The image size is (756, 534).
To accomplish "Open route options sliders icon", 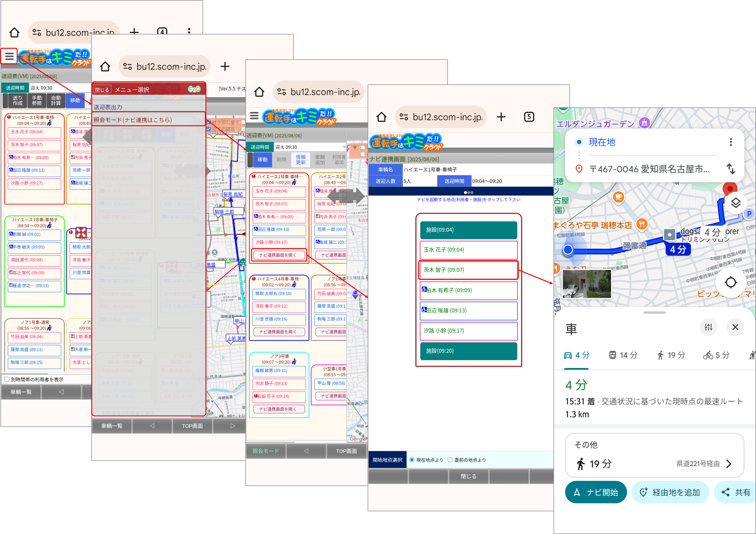I will point(708,327).
